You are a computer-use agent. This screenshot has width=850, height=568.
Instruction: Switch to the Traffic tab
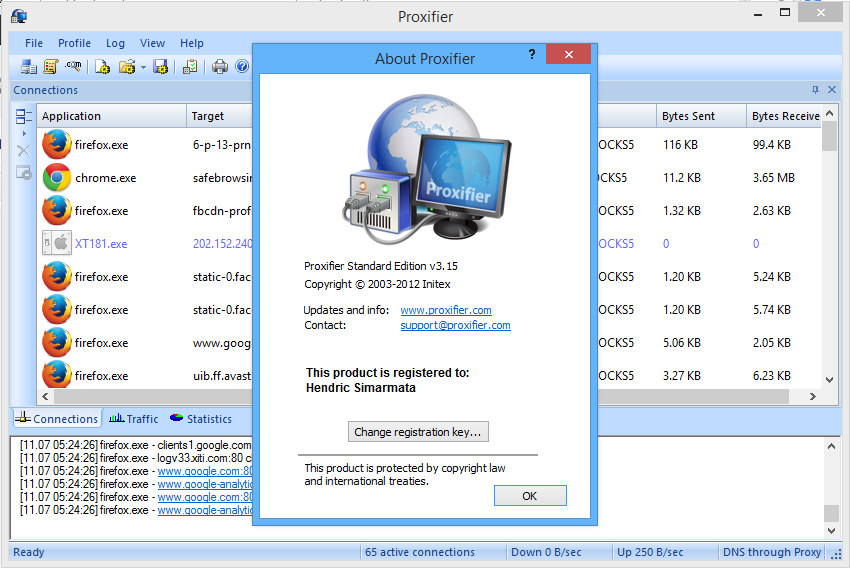[x=133, y=418]
